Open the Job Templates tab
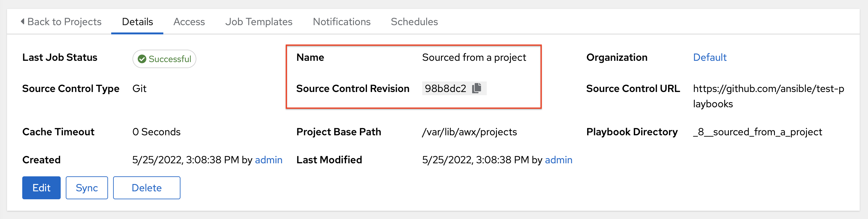The image size is (868, 219). point(259,21)
